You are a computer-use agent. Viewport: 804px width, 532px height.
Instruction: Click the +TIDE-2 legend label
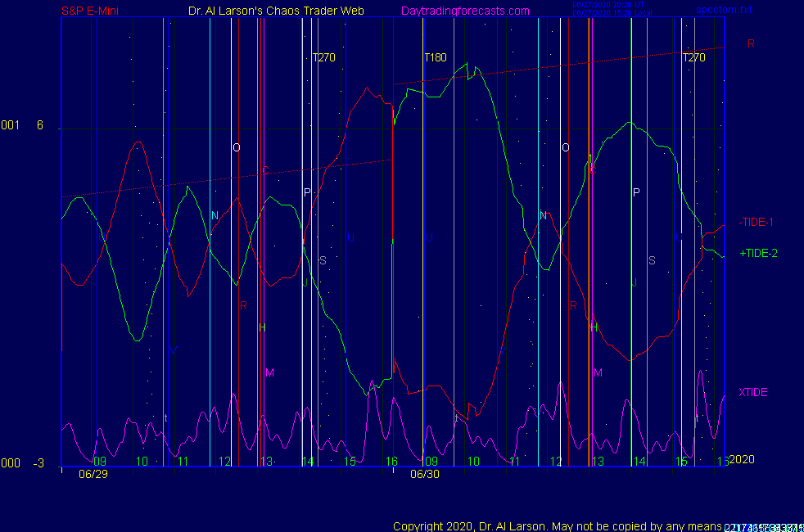(x=758, y=254)
